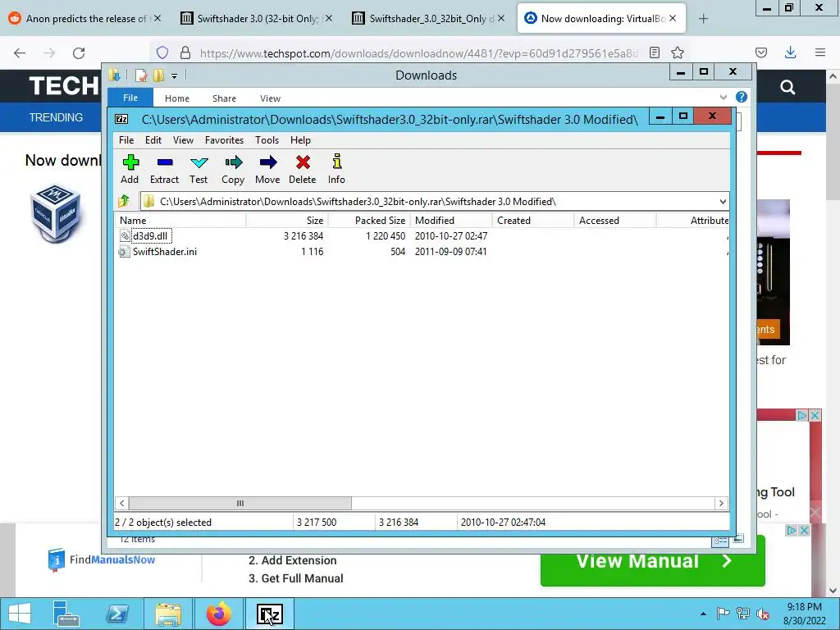Screen dimensions: 840x630
Task: Open 7-Zip Edit menu
Action: point(153,140)
